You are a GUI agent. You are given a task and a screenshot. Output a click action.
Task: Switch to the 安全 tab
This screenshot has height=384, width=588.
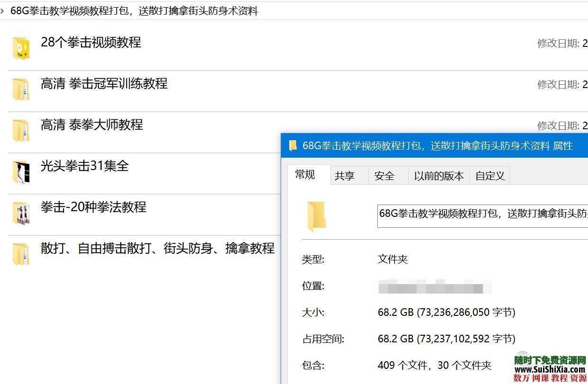pyautogui.click(x=385, y=175)
